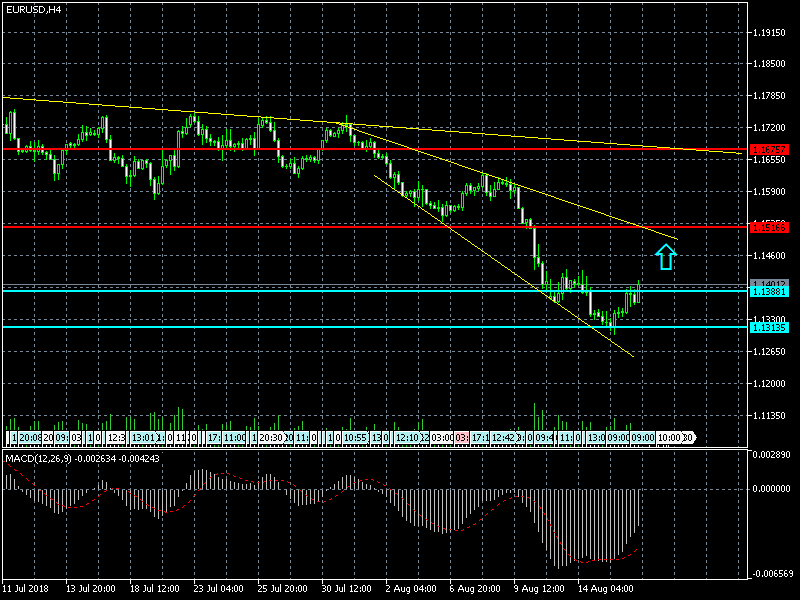Select the 10:55 event marker
Viewport: 800px width, 600px height.
click(x=354, y=438)
